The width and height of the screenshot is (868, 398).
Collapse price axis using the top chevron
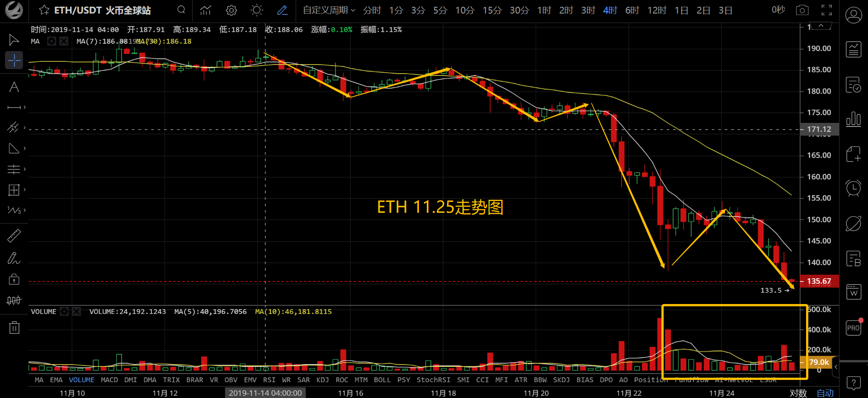click(821, 26)
